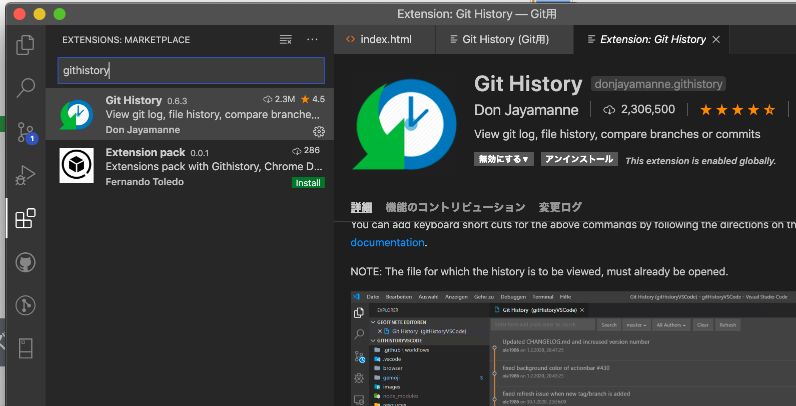The image size is (796, 406).
Task: Click Git History clock icon in results list
Action: (76, 115)
